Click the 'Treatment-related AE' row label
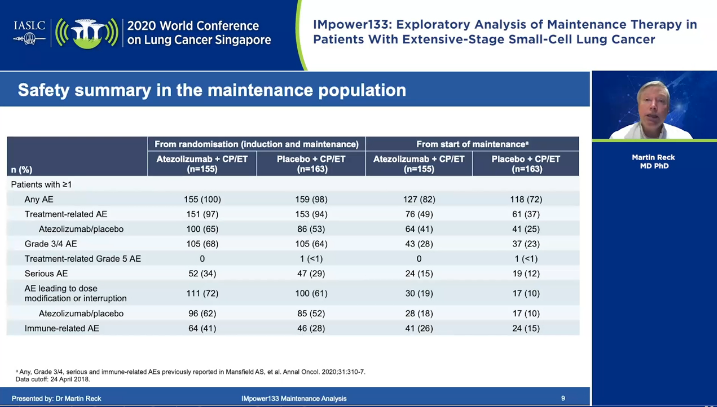 click(x=66, y=214)
